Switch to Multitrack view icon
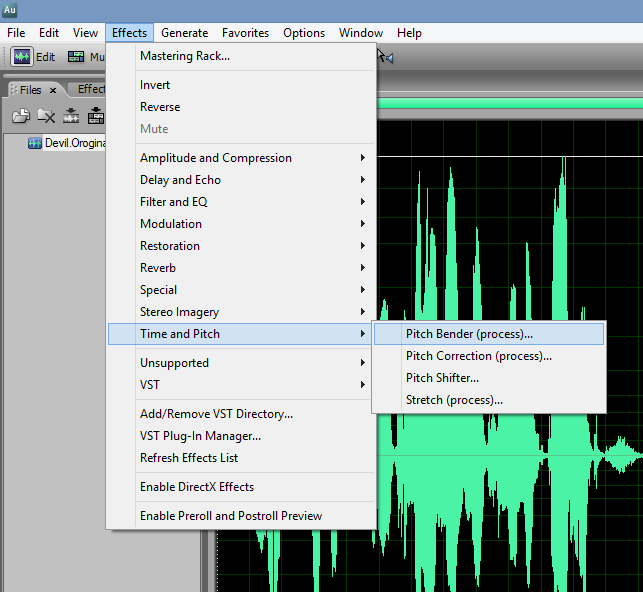Screen dimensions: 643x592 (76, 57)
